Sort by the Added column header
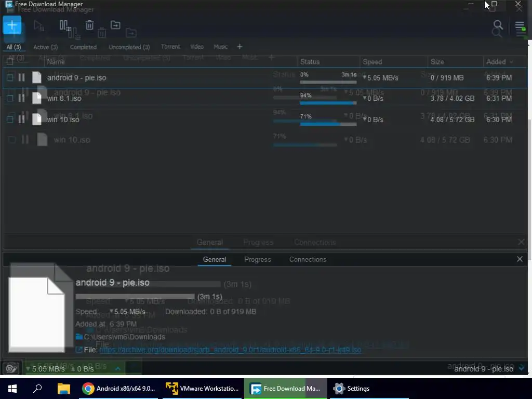532x399 pixels. (x=499, y=62)
